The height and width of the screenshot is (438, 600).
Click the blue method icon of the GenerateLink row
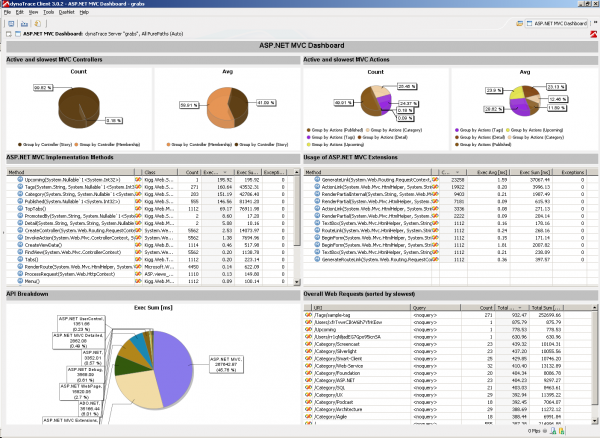pos(317,179)
